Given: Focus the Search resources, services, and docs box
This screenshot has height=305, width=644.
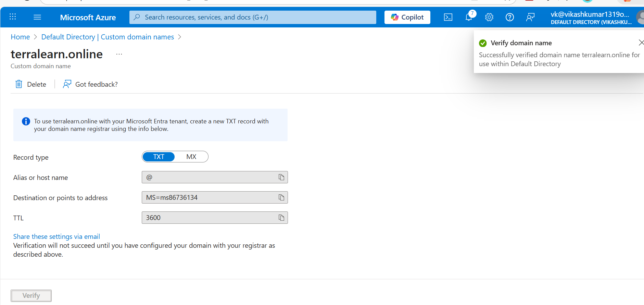Looking at the screenshot, I should pos(253,17).
